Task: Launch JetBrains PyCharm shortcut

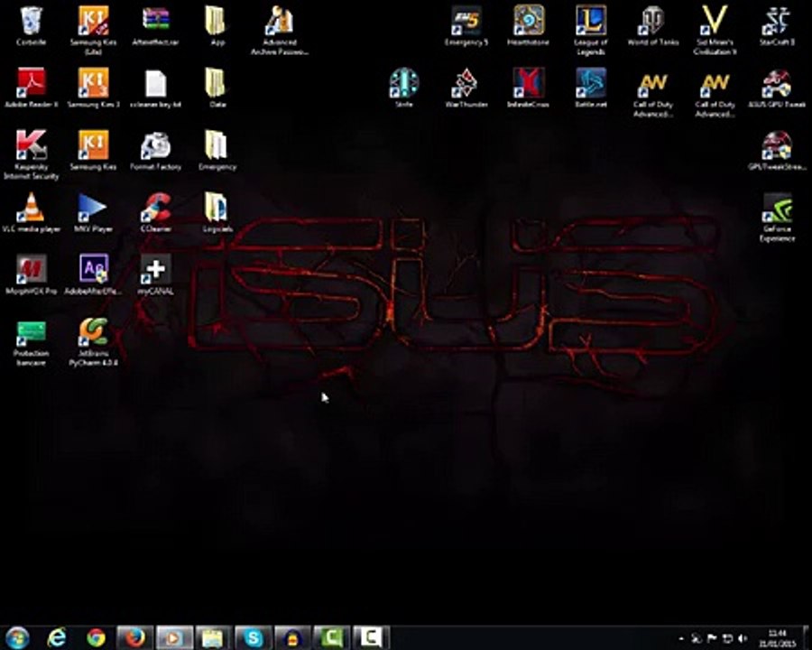Action: tap(93, 342)
